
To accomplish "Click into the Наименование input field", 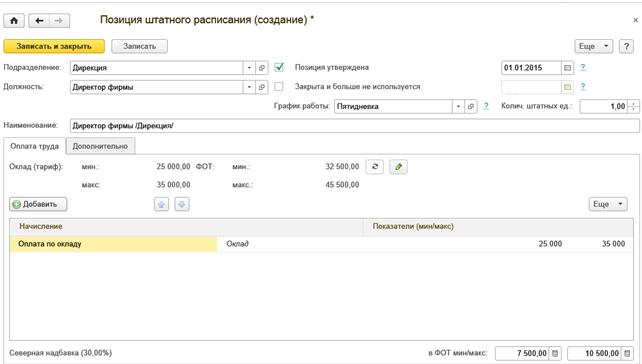I will click(355, 126).
